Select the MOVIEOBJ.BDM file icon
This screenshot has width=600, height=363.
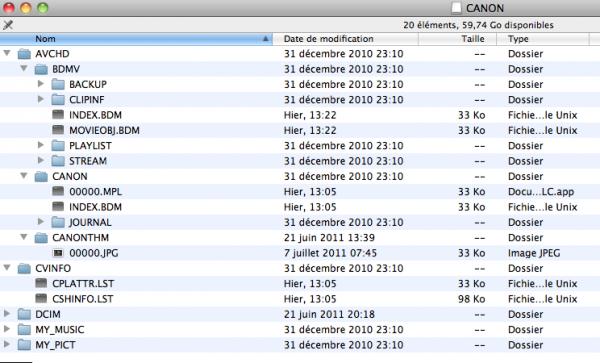point(58,130)
